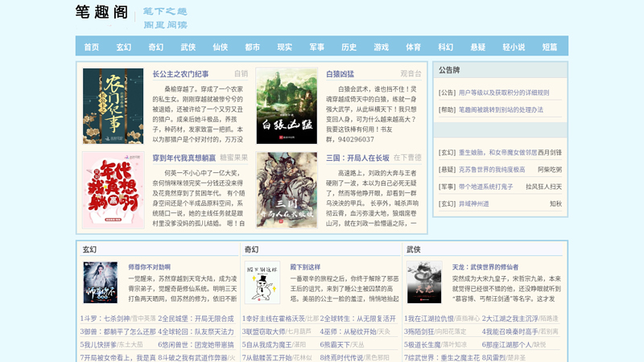
Task: Open the help link 笔趣阁被跳转到别站的处理办法
Action: click(501, 109)
